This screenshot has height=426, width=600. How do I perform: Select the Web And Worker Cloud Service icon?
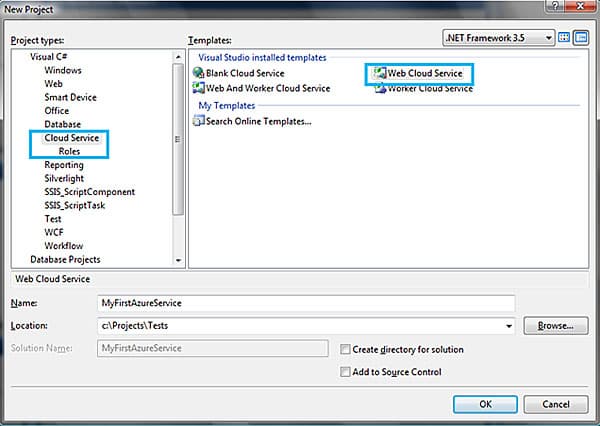(x=198, y=88)
